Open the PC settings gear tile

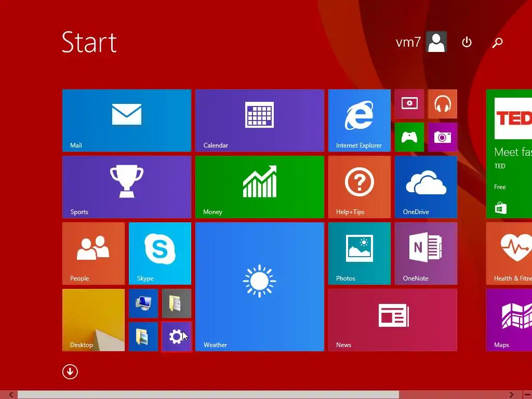pyautogui.click(x=177, y=337)
